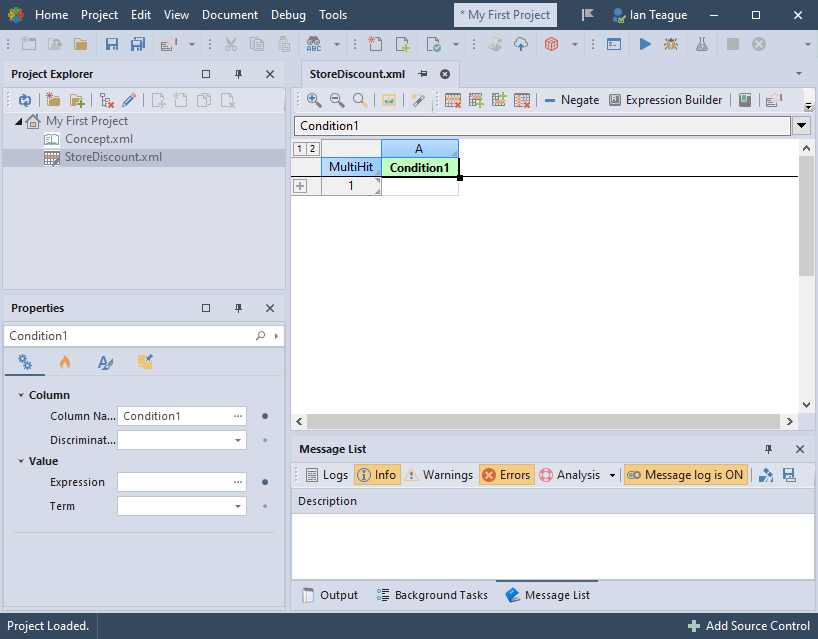This screenshot has height=639, width=818.
Task: Open the Debug menu
Action: [x=288, y=15]
